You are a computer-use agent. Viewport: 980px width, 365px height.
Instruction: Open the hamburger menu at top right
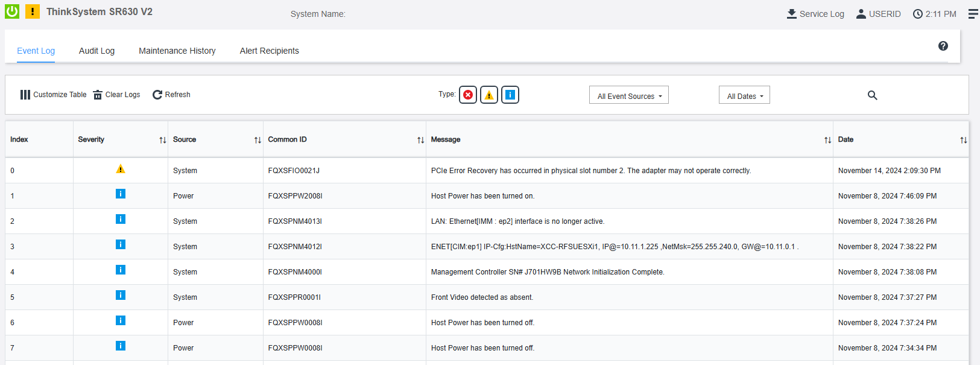[973, 14]
